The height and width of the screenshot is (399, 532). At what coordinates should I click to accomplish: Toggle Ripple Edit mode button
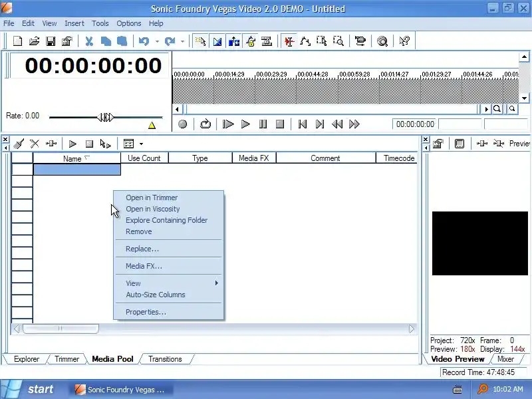click(x=234, y=41)
